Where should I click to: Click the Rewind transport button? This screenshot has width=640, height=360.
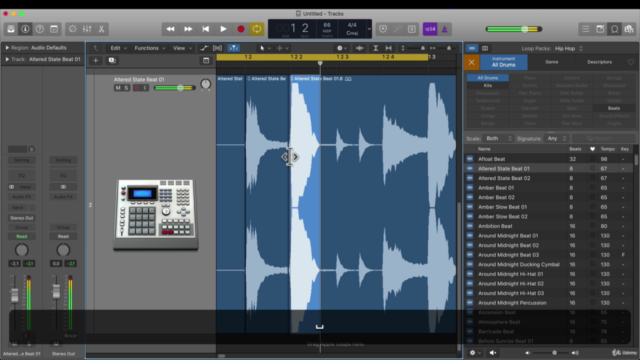point(170,29)
